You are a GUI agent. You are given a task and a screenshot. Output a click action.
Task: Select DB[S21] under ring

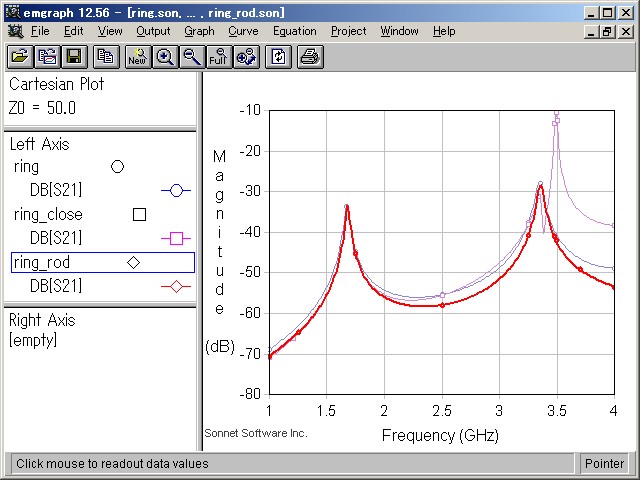56,190
